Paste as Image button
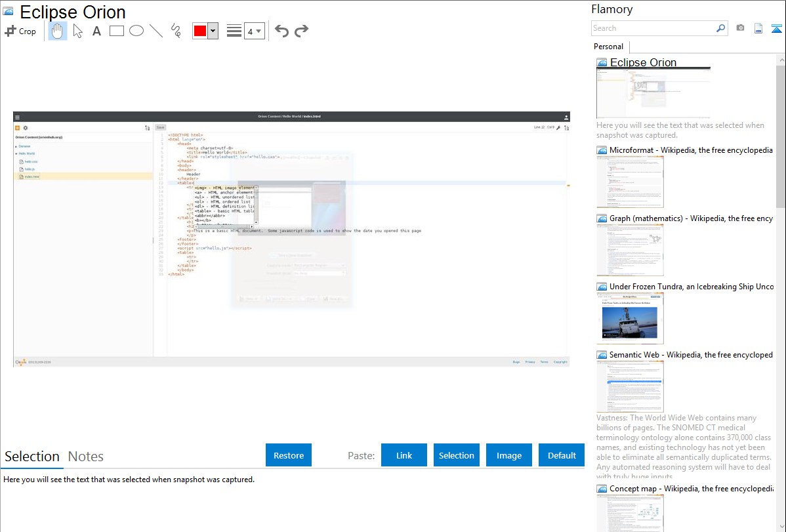 [x=509, y=455]
